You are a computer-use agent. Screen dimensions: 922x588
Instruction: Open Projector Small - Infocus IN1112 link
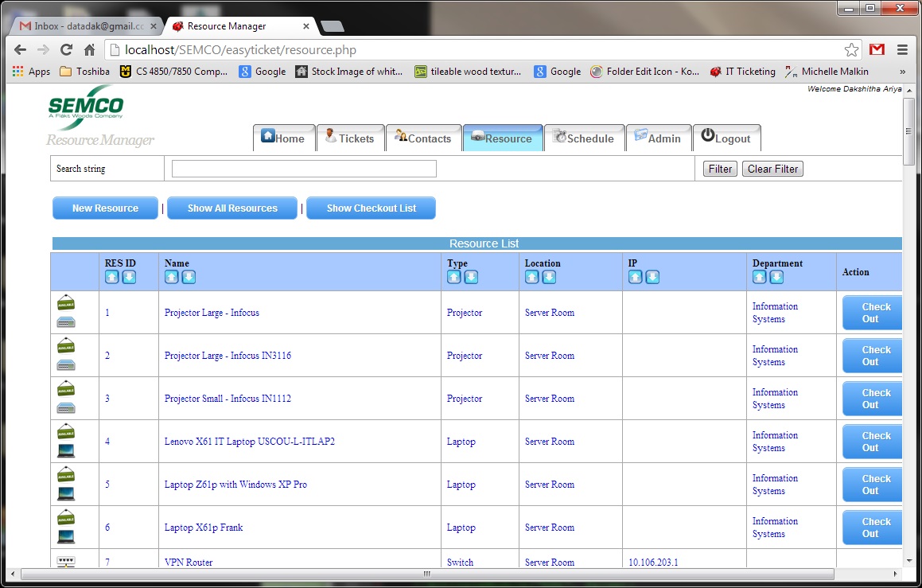click(228, 399)
